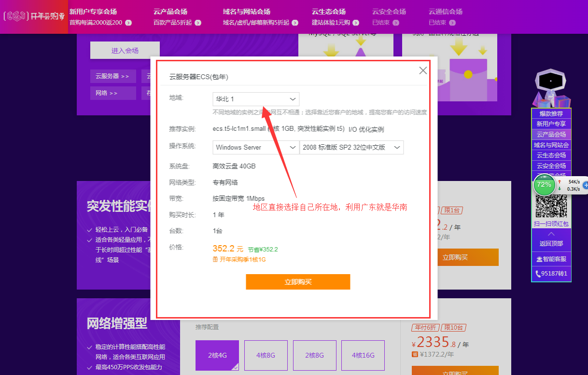Click arrow icon next to 百款产品5折起
Viewport: 588px width, 375px height.
(198, 23)
